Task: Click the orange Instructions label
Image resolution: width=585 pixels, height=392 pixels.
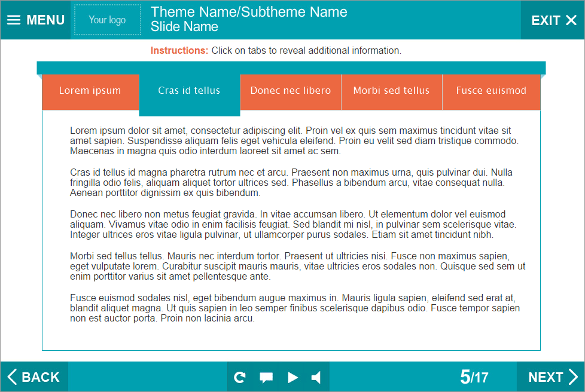Action: click(x=179, y=51)
